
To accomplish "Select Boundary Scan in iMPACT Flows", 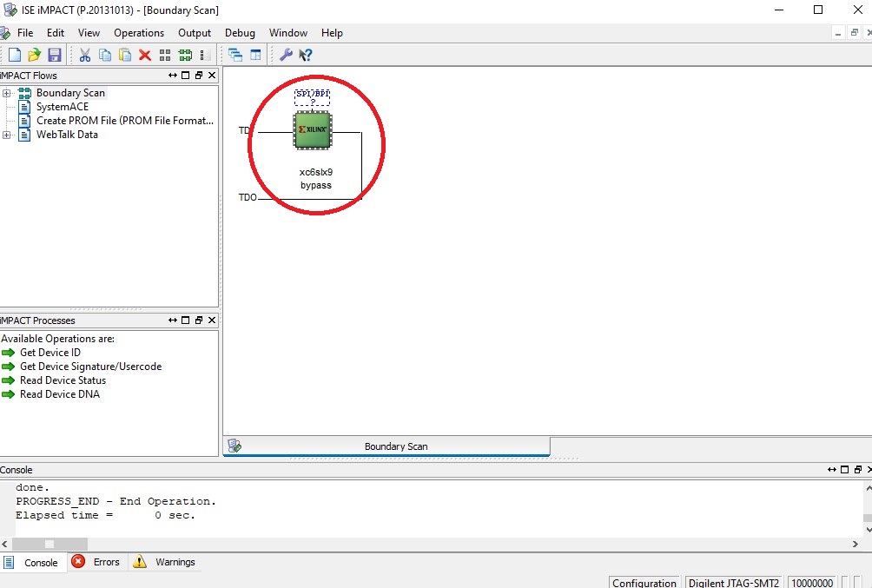I will tap(70, 93).
